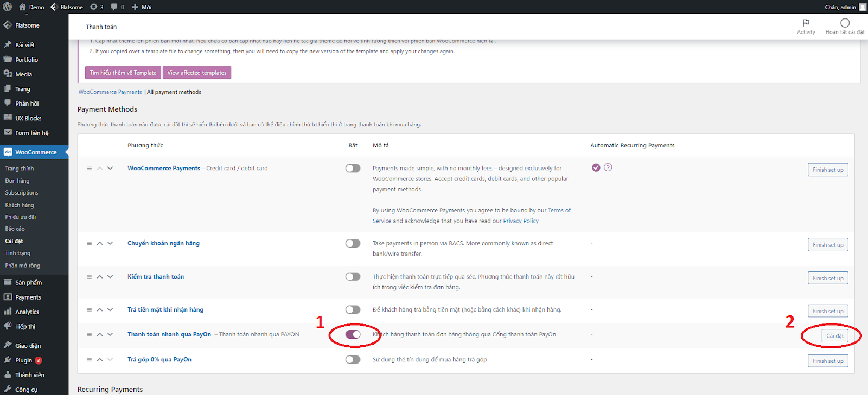Move Chuyển khoản ngân hàng down
The height and width of the screenshot is (395, 868).
coord(110,243)
